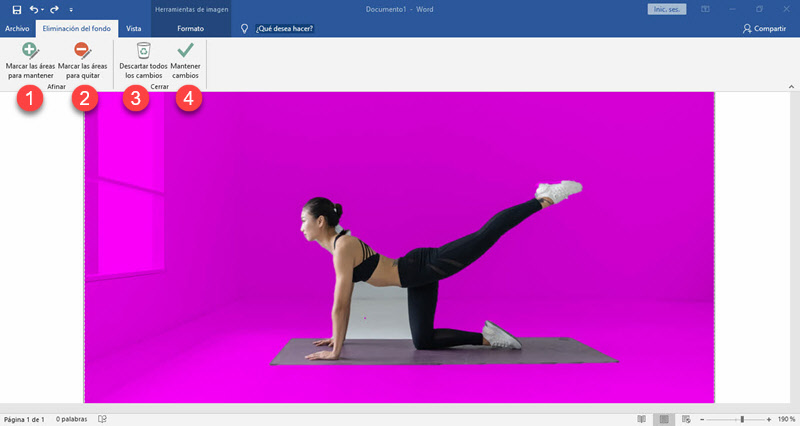Click the spelling check icon in status bar
Image resolution: width=800 pixels, height=426 pixels.
[103, 418]
